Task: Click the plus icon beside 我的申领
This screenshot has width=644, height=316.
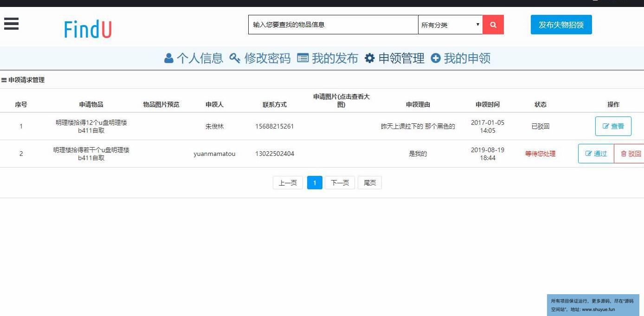Action: (436, 58)
